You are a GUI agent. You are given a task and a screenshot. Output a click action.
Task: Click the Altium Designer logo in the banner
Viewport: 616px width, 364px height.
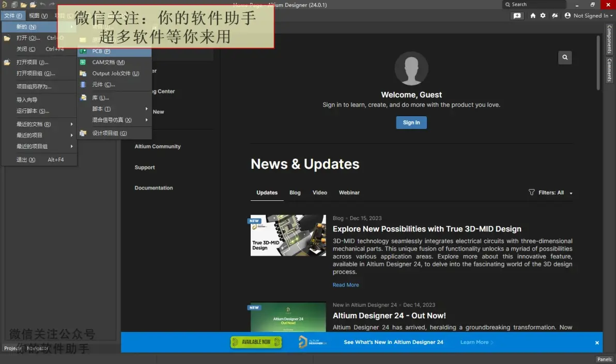(x=312, y=342)
